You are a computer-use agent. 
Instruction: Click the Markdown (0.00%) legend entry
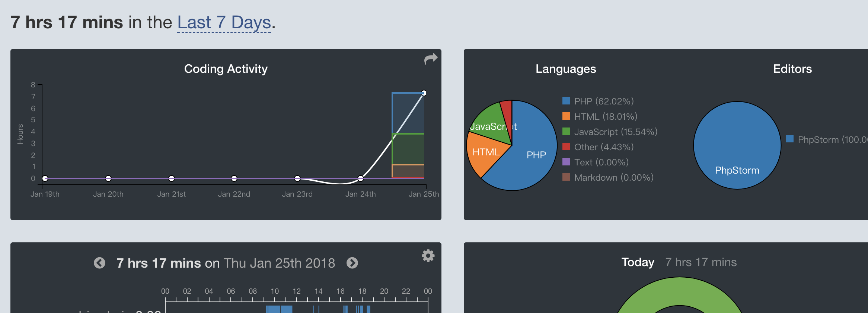613,178
